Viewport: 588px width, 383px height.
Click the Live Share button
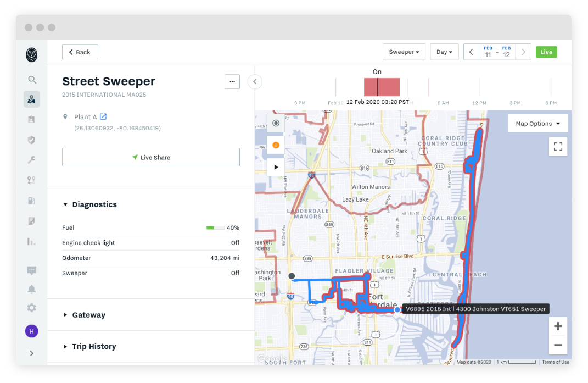pos(151,157)
